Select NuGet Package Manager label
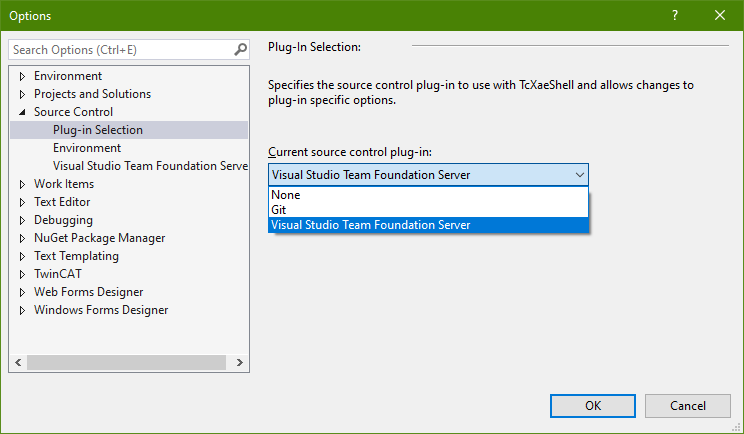The width and height of the screenshot is (744, 434). tap(100, 238)
